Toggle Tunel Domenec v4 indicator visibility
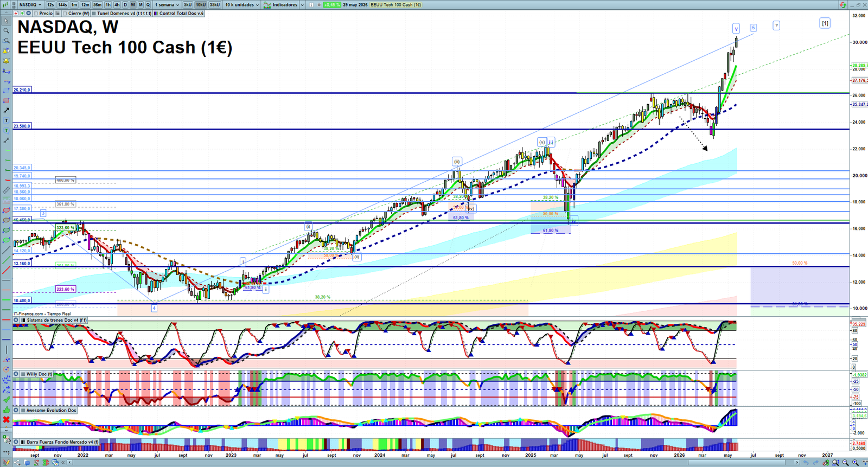Screen dimensions: 868x467 pos(94,13)
